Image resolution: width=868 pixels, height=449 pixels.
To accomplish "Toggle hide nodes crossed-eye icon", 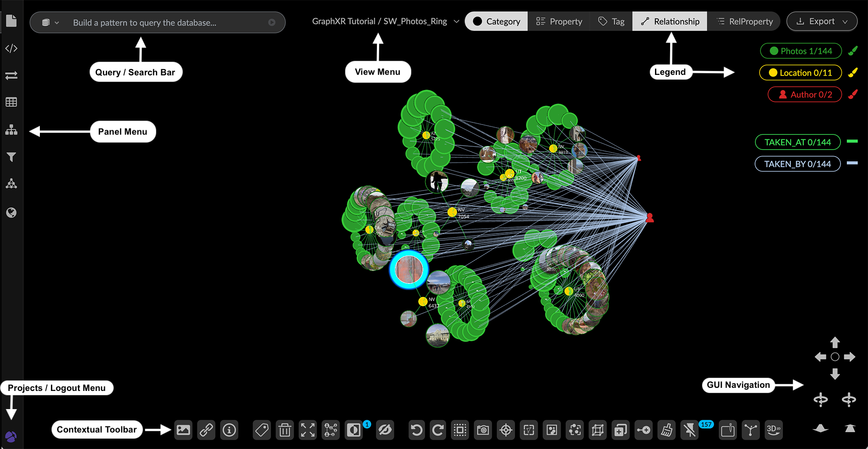I will click(385, 430).
